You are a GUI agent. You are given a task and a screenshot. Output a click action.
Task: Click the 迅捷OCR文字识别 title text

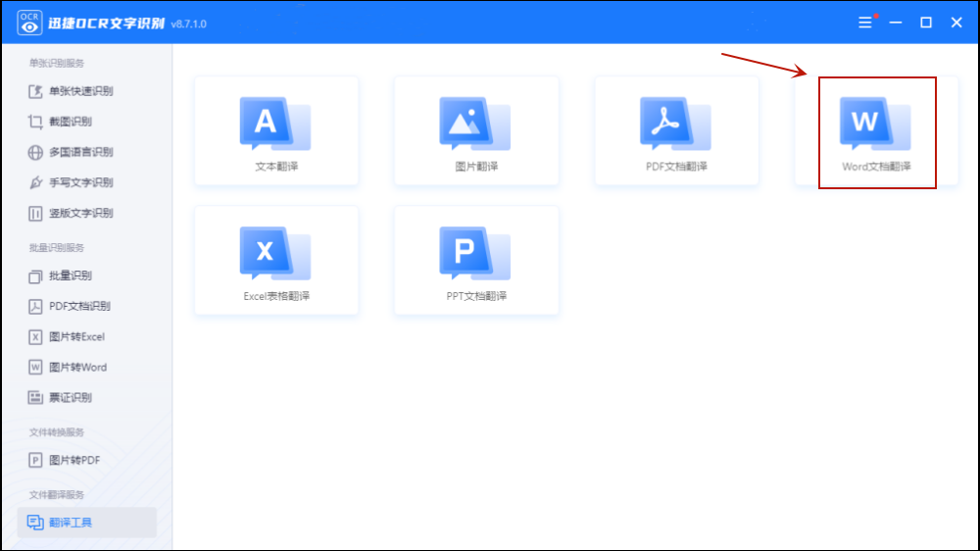click(x=106, y=24)
